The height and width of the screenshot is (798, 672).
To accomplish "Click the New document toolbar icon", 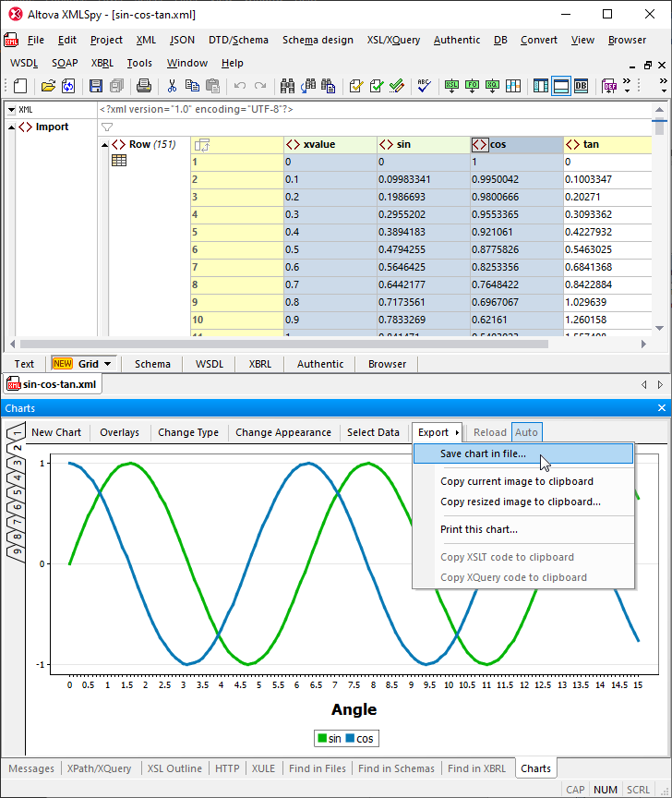I will coord(20,86).
